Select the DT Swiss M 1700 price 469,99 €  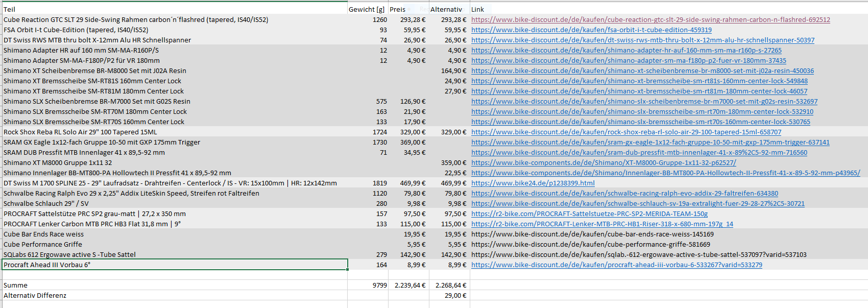408,183
